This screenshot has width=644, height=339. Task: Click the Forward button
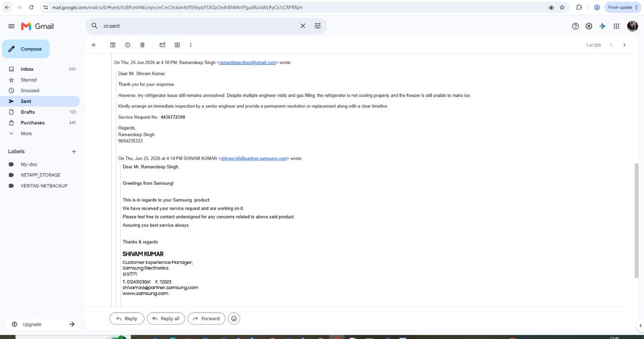tap(206, 319)
